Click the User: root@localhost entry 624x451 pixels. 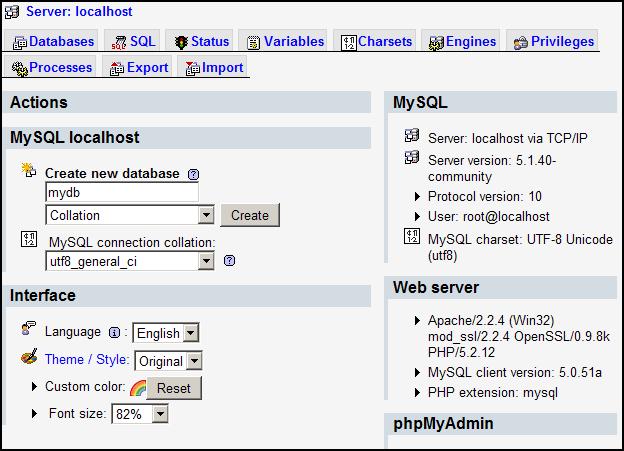(489, 217)
